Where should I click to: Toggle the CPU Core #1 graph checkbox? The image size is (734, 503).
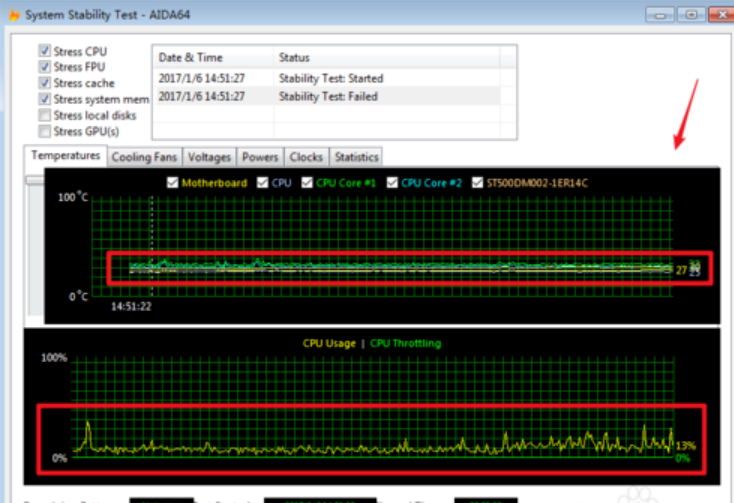point(308,183)
